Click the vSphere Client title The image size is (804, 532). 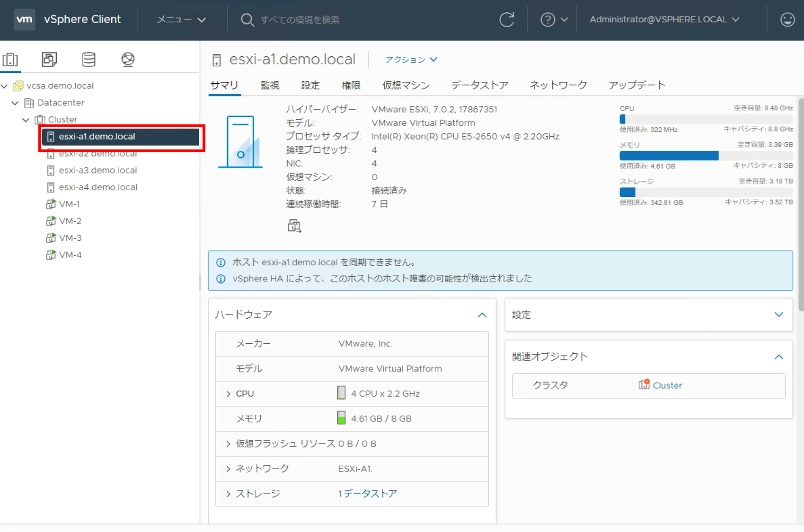click(x=82, y=19)
